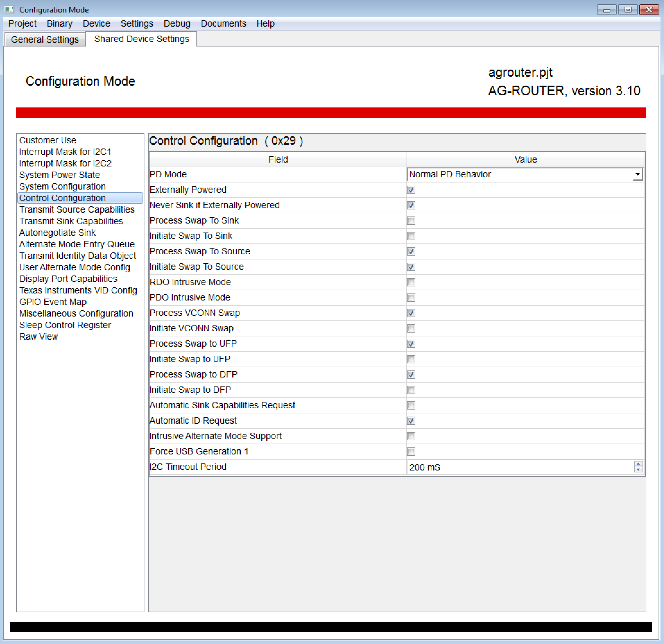
Task: Check Force USB Generation 1
Action: 411,452
